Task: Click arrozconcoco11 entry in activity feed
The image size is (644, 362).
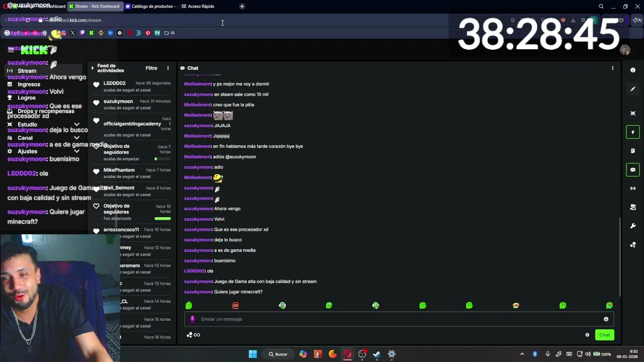Action: 132,233
